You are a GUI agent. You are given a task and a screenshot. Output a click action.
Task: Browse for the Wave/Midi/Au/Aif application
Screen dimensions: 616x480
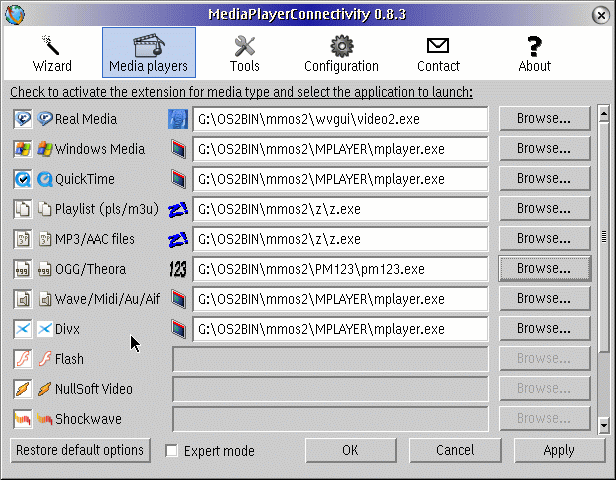544,299
